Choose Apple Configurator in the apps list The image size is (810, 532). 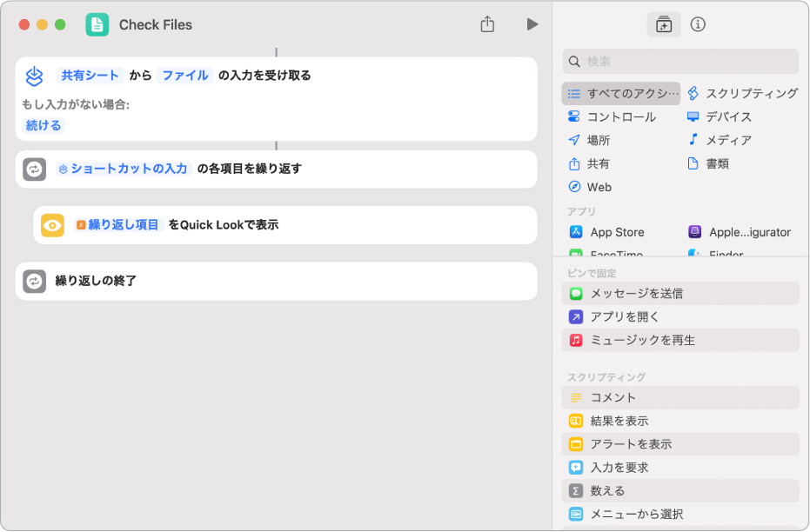tap(740, 232)
